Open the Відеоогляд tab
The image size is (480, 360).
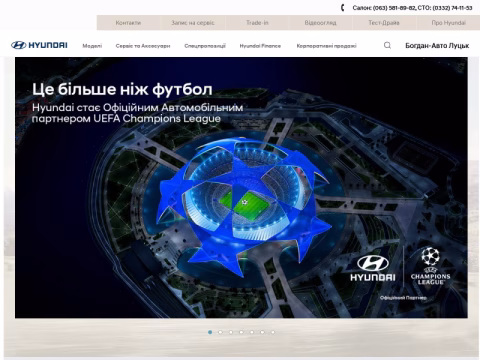click(320, 23)
